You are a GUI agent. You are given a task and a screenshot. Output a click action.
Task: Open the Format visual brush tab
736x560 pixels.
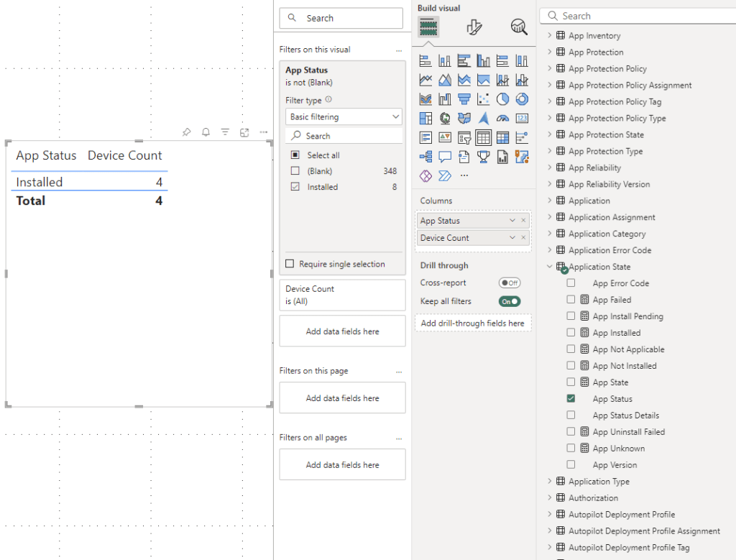pos(474,27)
